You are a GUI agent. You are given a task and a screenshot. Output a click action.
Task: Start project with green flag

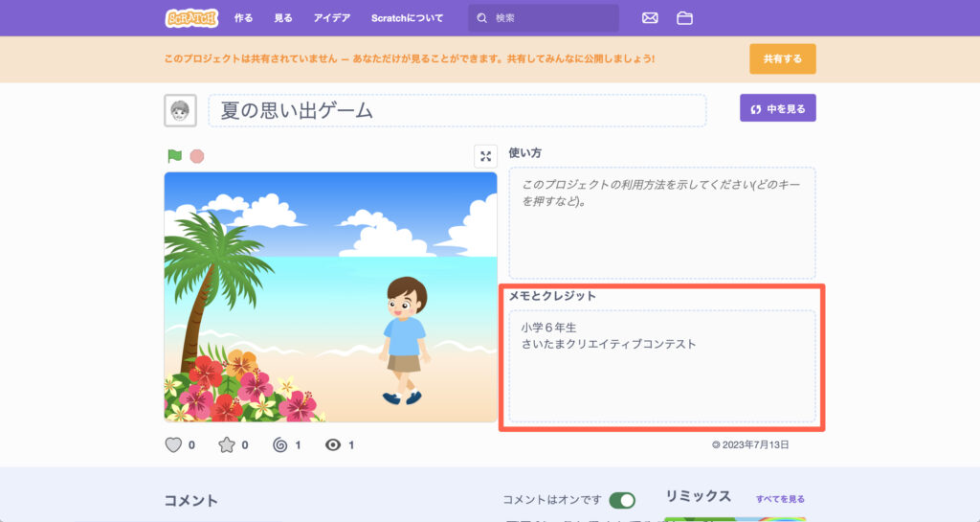[x=174, y=156]
